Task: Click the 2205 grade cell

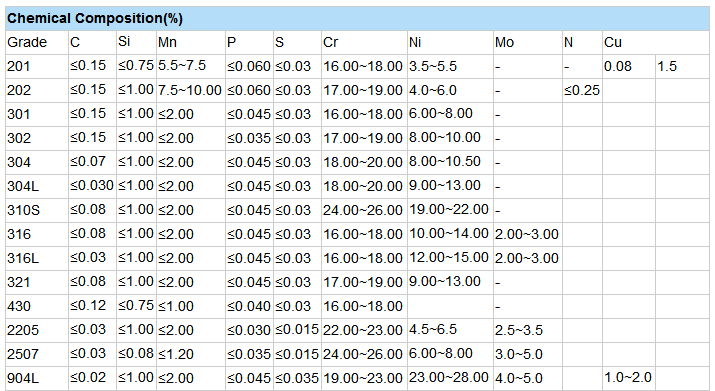Action: (x=37, y=330)
